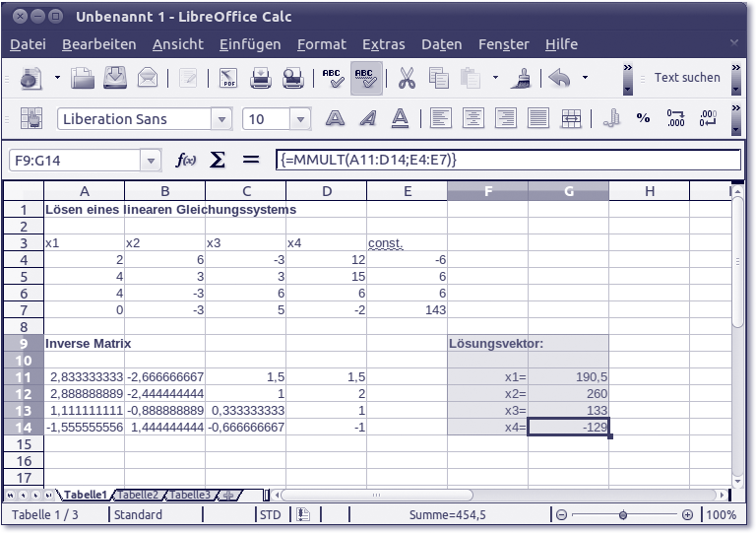The image size is (756, 533).
Task: Click the Function Wizard icon
Action: [185, 160]
